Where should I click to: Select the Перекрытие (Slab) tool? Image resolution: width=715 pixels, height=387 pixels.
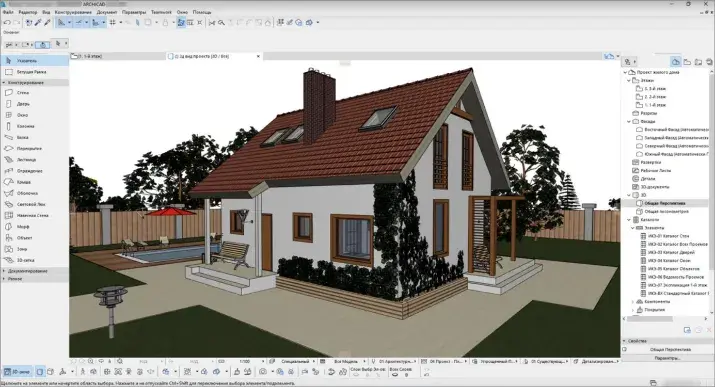pyautogui.click(x=35, y=149)
